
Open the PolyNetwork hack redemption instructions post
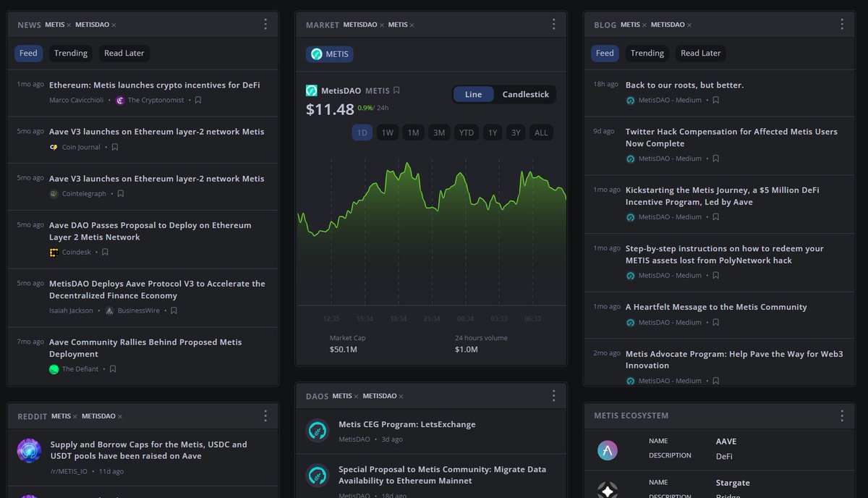click(725, 255)
